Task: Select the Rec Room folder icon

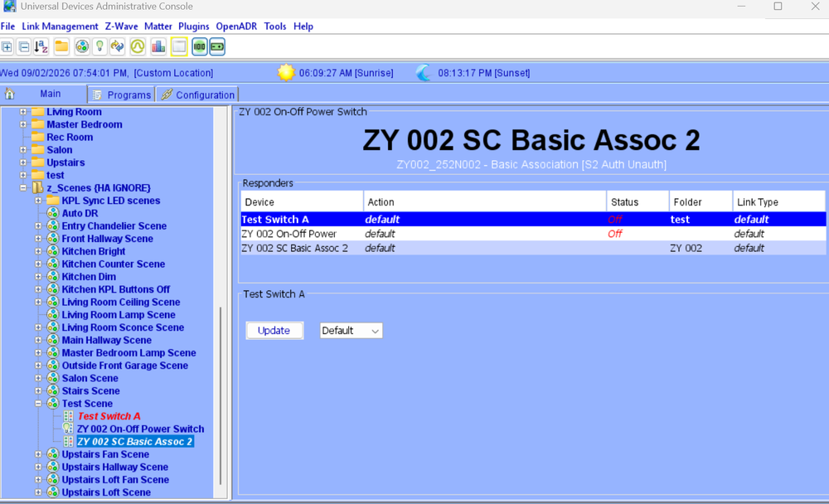Action: (37, 137)
